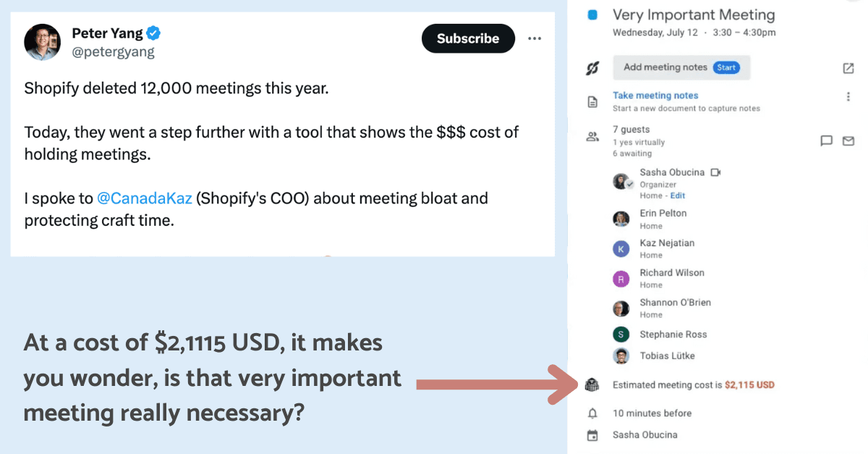This screenshot has height=454, width=868.
Task: Click the blue calendar color square
Action: tap(593, 14)
